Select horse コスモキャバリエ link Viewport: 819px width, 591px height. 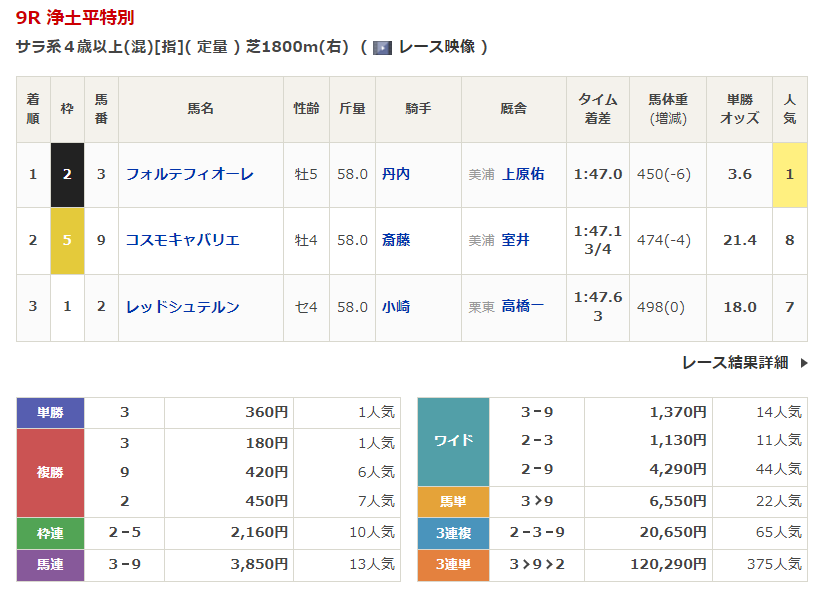click(x=182, y=240)
